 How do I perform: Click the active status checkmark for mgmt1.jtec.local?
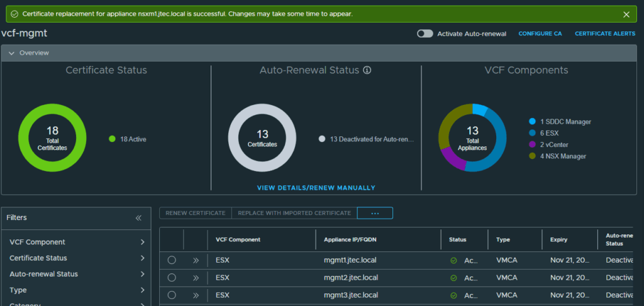pyautogui.click(x=453, y=261)
